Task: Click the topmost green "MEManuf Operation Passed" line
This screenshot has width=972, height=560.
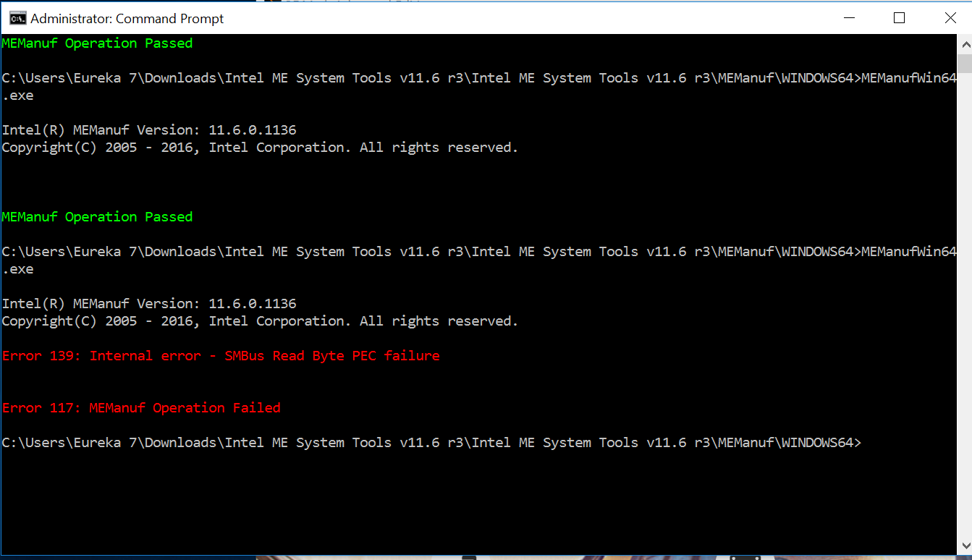Action: click(97, 43)
